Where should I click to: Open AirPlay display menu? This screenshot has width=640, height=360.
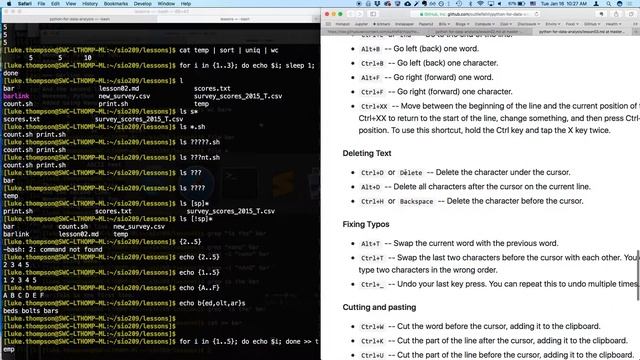tap(490, 4)
